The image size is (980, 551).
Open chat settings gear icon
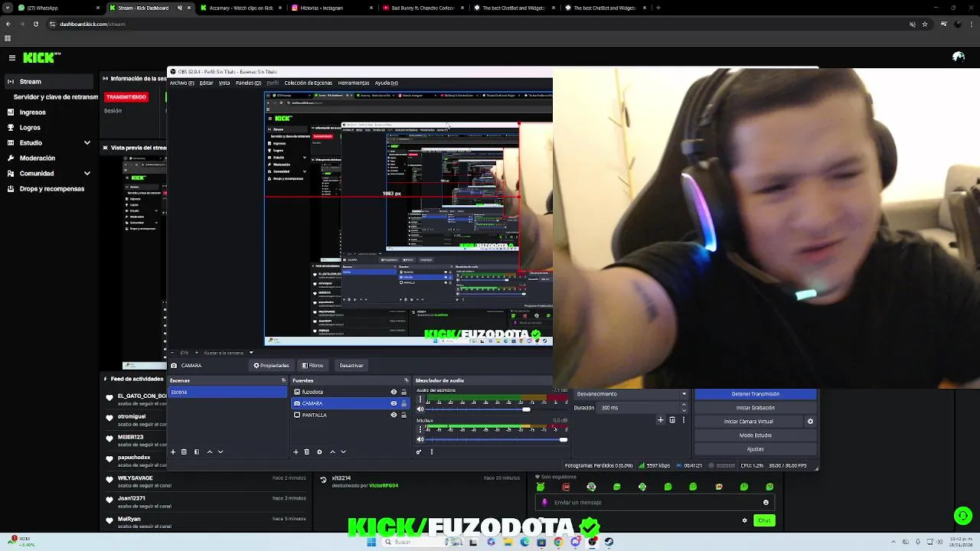(744, 520)
